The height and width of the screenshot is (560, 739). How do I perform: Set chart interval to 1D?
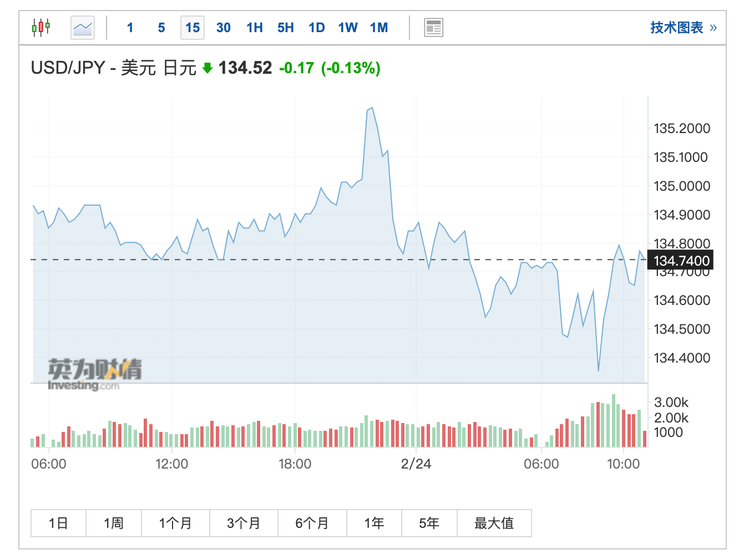pyautogui.click(x=317, y=28)
